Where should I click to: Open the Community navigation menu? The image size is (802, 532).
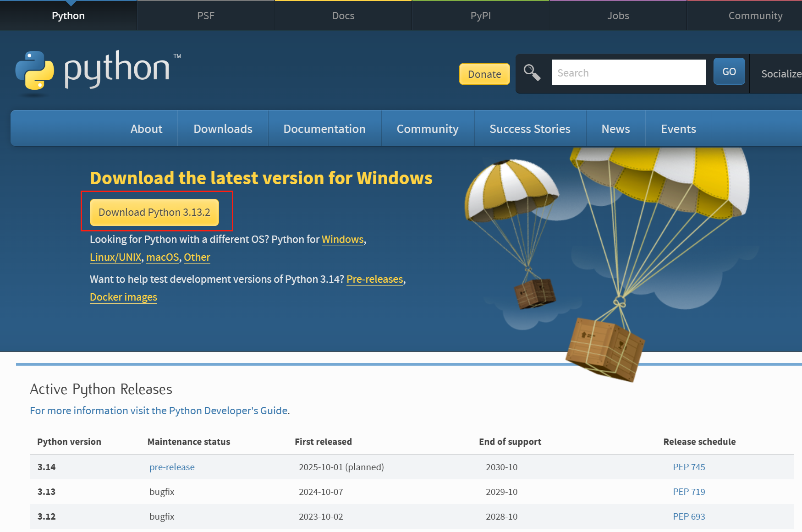pos(428,129)
